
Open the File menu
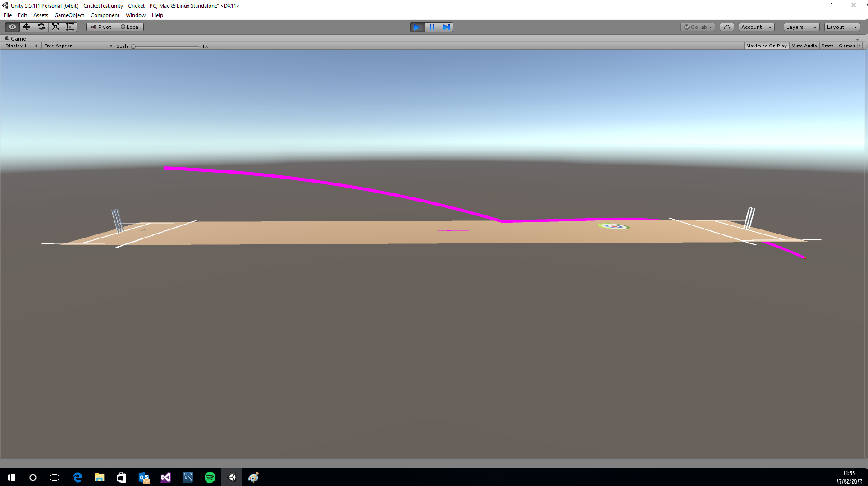click(x=8, y=15)
